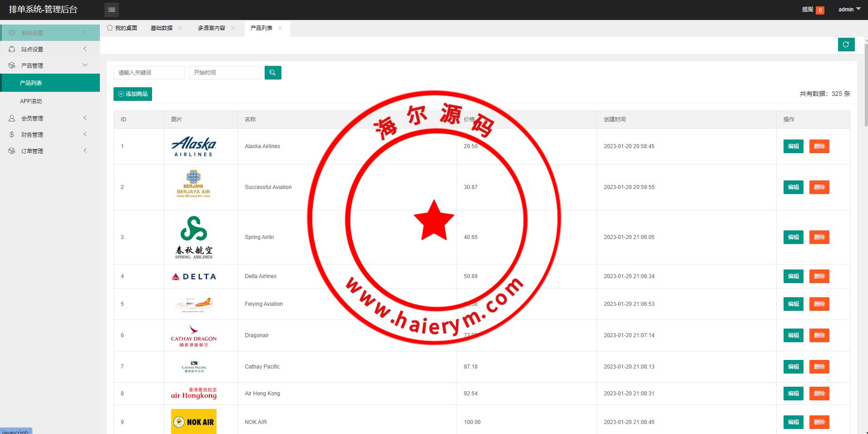Close the 多语言内容 tab
Viewport: 868px width, 434px height.
tap(233, 28)
